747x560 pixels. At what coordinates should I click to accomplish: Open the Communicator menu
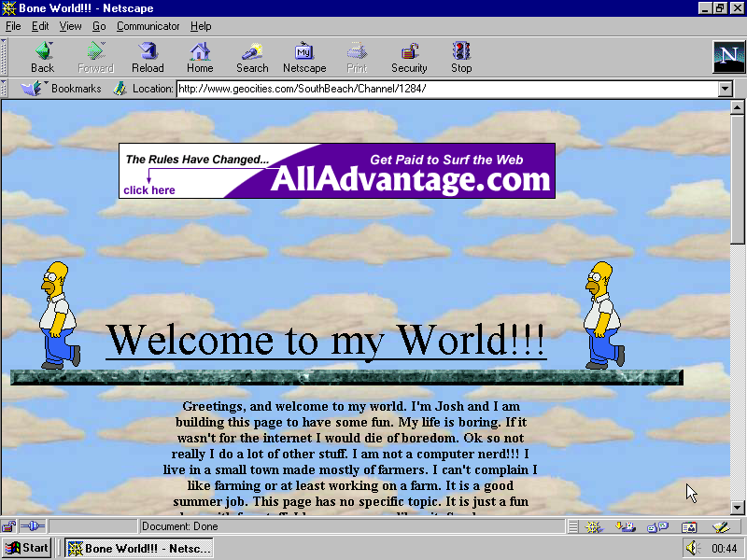click(x=148, y=26)
